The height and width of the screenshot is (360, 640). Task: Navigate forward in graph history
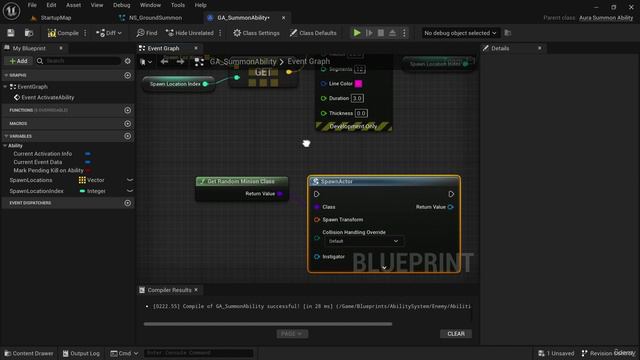tap(180, 62)
